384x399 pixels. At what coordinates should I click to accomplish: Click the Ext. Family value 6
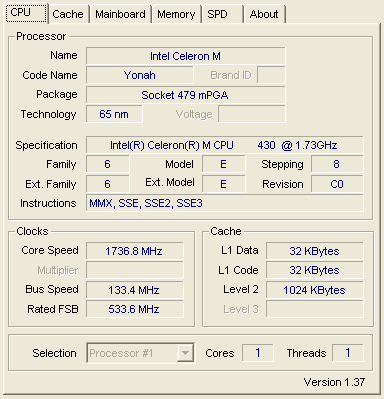[x=107, y=184]
